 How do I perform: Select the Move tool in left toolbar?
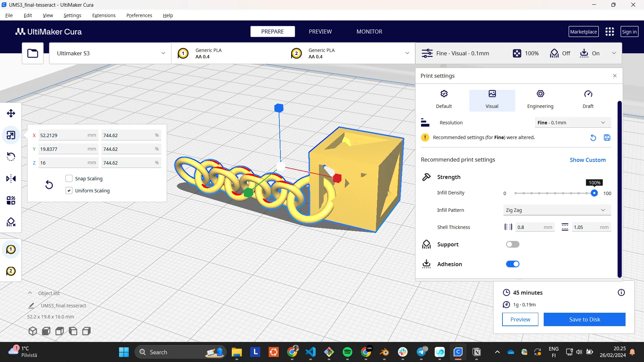pyautogui.click(x=11, y=113)
